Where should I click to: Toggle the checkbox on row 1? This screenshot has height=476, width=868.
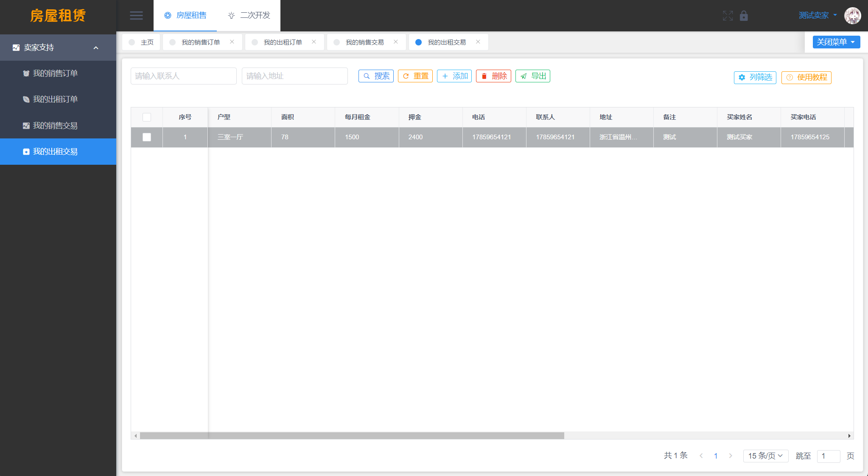coord(147,137)
